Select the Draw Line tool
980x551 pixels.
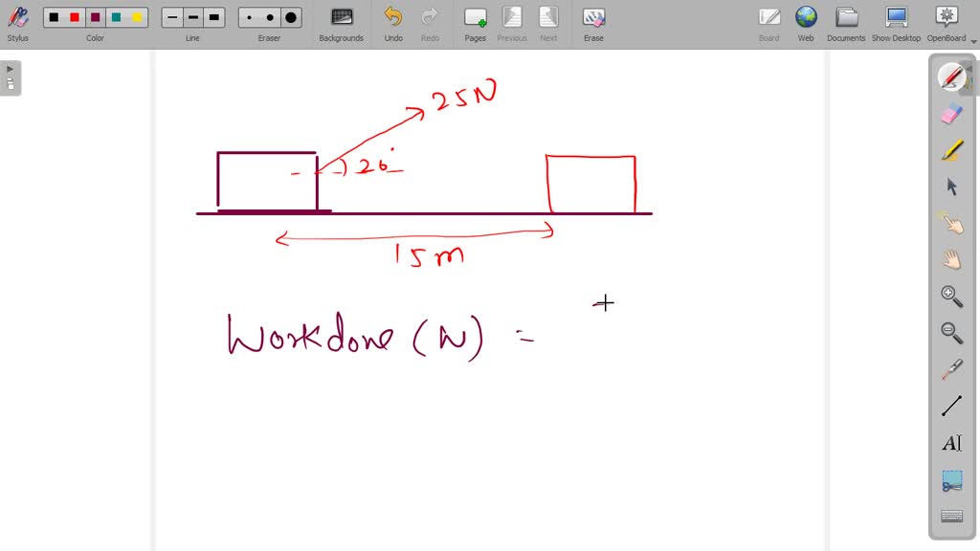click(951, 407)
